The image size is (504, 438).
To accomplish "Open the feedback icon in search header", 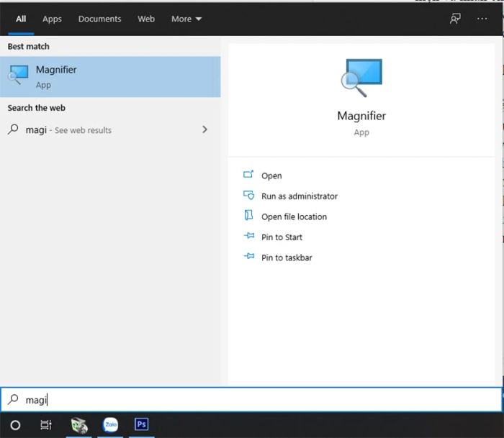I will pyautogui.click(x=455, y=19).
